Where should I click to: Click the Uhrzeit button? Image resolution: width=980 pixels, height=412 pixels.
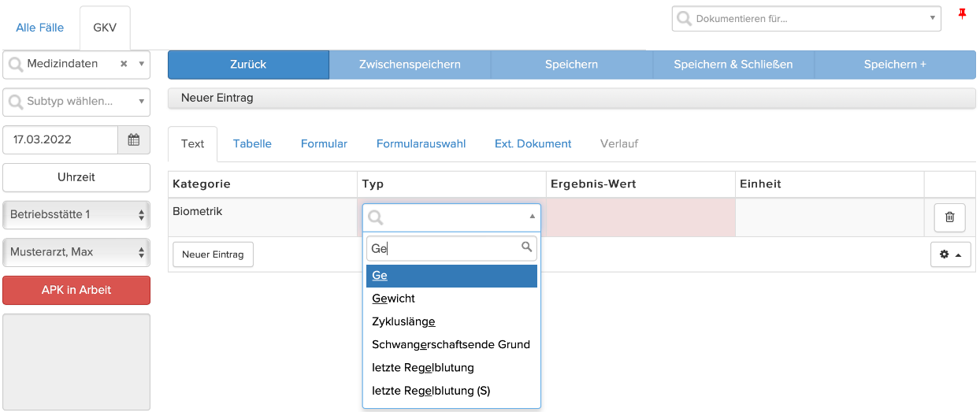point(76,177)
